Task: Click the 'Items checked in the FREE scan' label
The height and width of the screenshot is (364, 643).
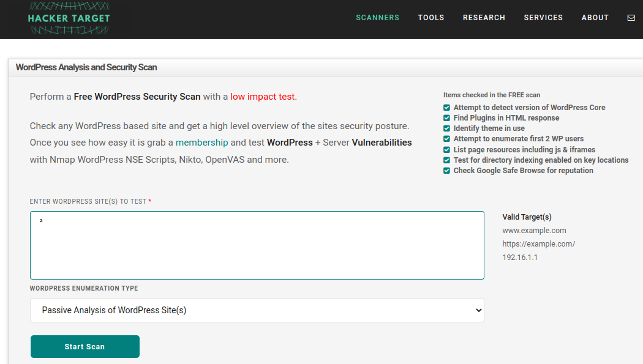Action: [x=492, y=95]
